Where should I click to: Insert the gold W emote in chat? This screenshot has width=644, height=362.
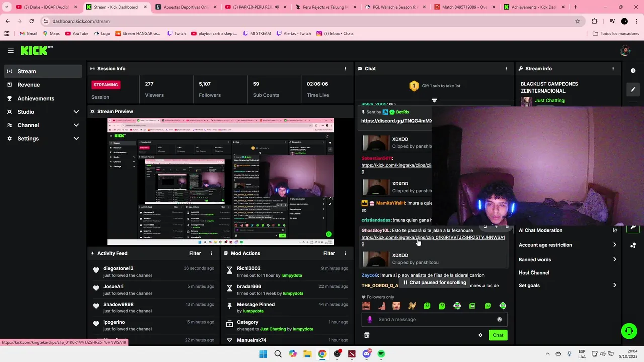pos(412,306)
